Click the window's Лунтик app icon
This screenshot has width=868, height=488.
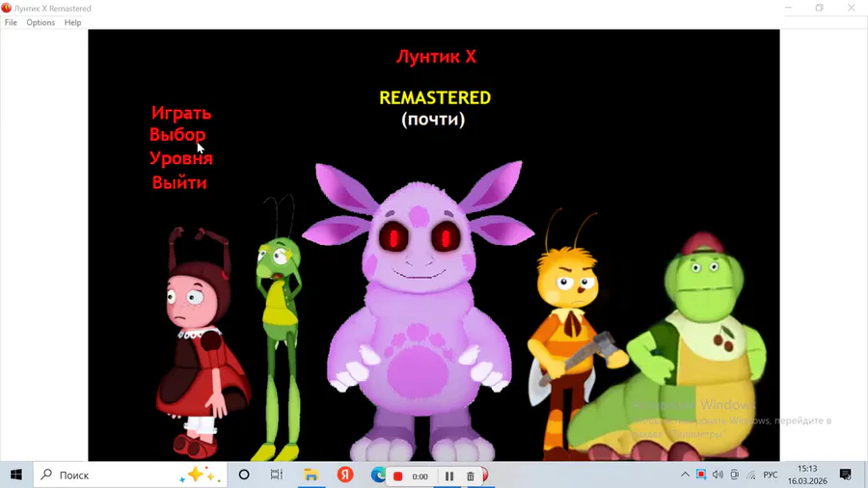(6, 8)
